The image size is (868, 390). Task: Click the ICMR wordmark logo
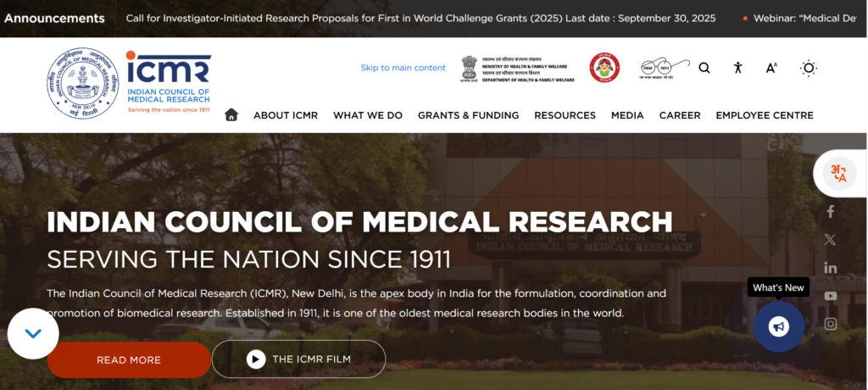click(x=169, y=81)
